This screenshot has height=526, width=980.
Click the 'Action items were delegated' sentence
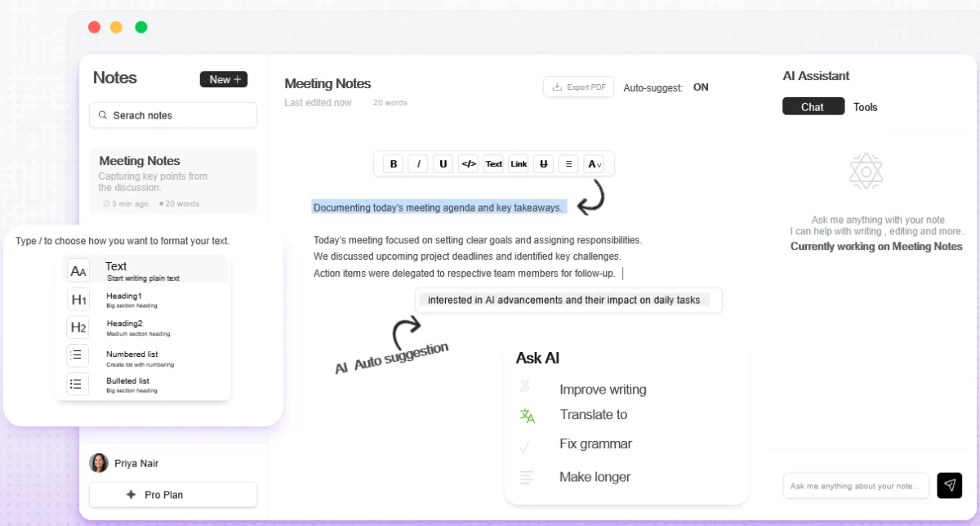coord(465,274)
